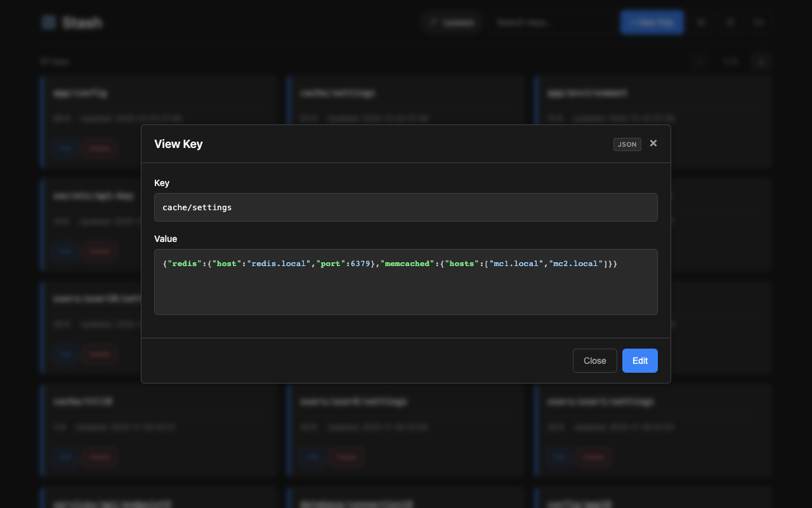Click the blue New Key button
812x508 pixels.
[652, 22]
